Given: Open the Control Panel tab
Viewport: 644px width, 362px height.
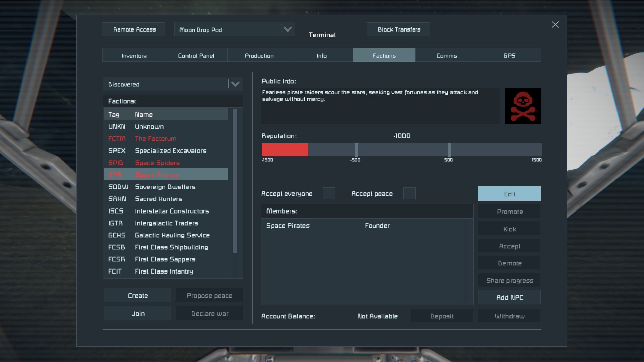Looking at the screenshot, I should pos(196,55).
